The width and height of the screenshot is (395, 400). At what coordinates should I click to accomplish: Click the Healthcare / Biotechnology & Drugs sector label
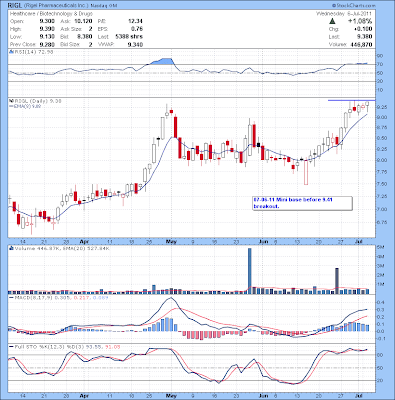51,14
